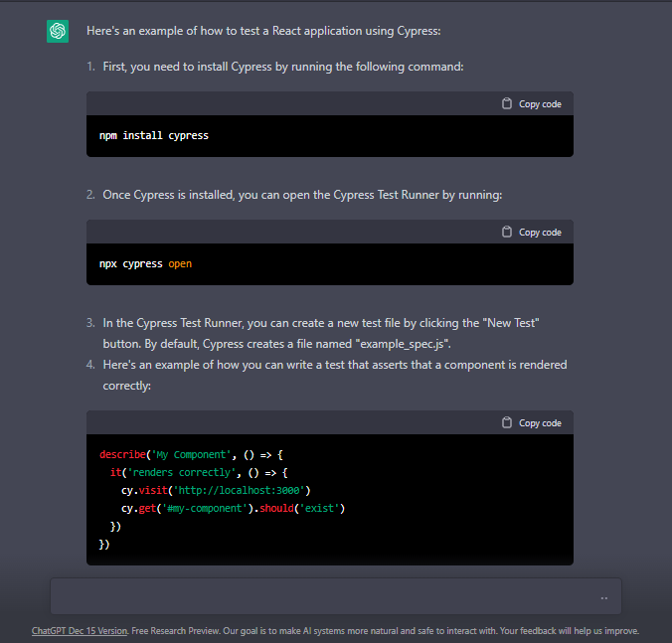672x643 pixels.
Task: Click the cy.get('#my-component') code line
Action: pos(233,509)
